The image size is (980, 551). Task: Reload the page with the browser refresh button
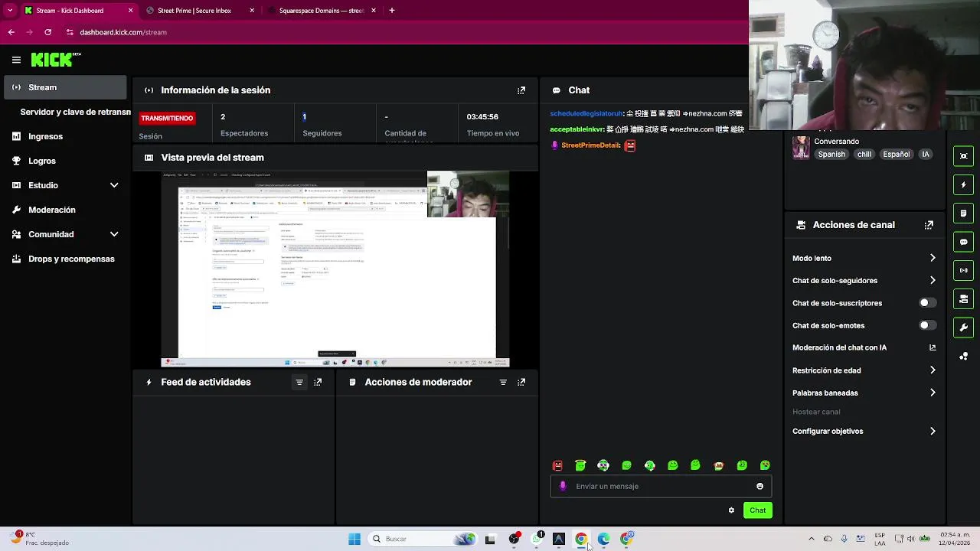tap(47, 32)
